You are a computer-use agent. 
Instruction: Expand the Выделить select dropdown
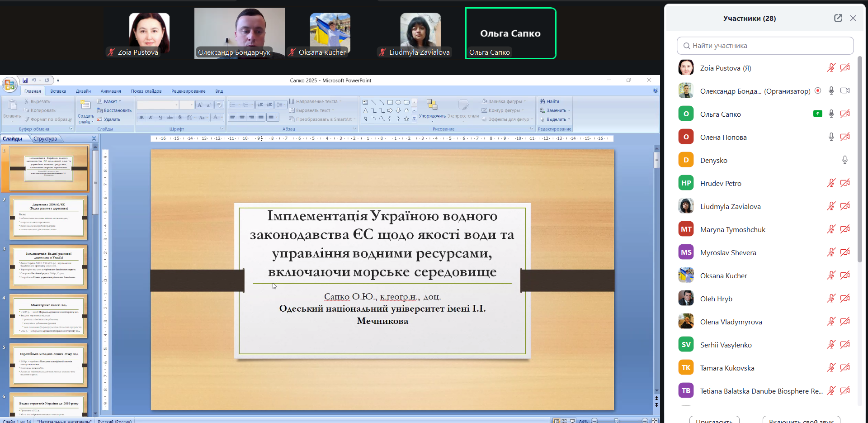point(558,119)
